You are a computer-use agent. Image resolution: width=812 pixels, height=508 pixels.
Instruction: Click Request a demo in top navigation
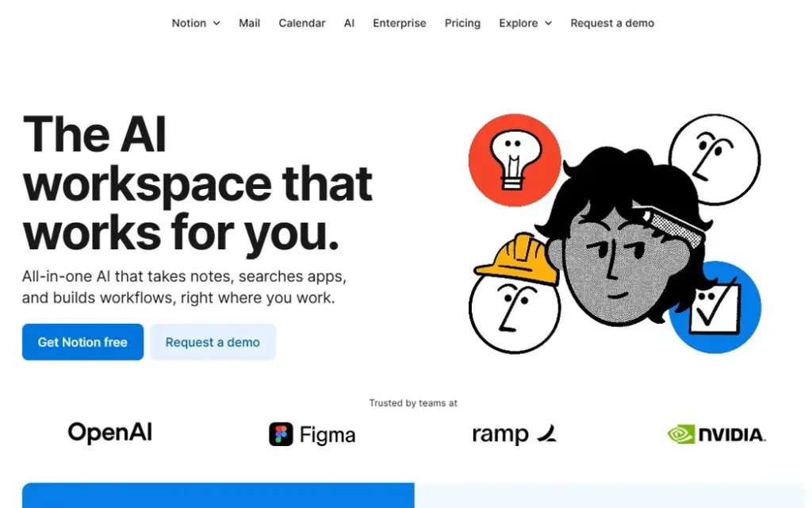(612, 23)
